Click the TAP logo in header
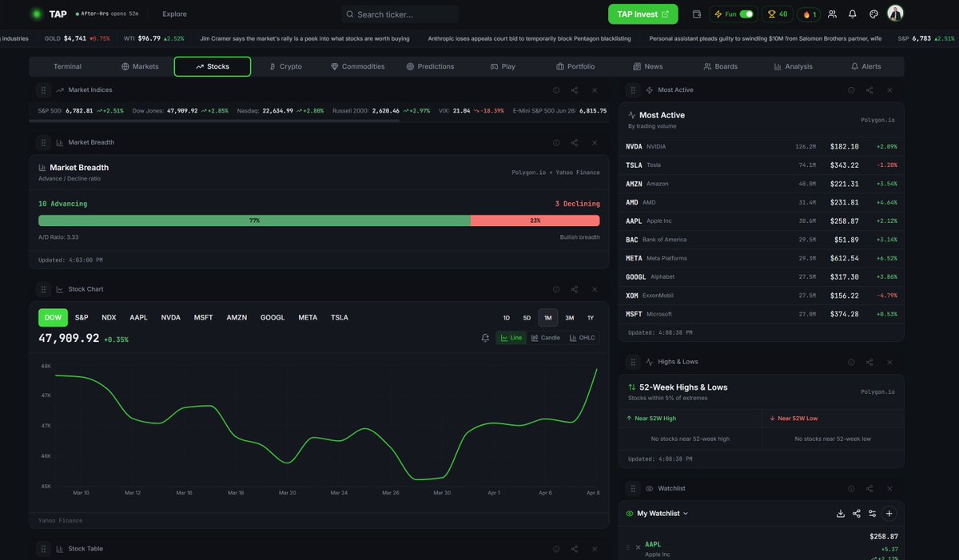 (49, 14)
